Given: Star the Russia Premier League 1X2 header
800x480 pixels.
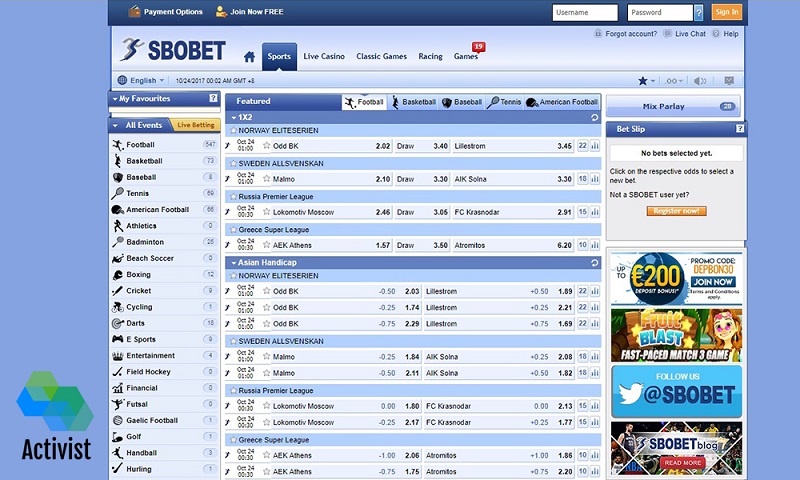Looking at the screenshot, I should 234,197.
